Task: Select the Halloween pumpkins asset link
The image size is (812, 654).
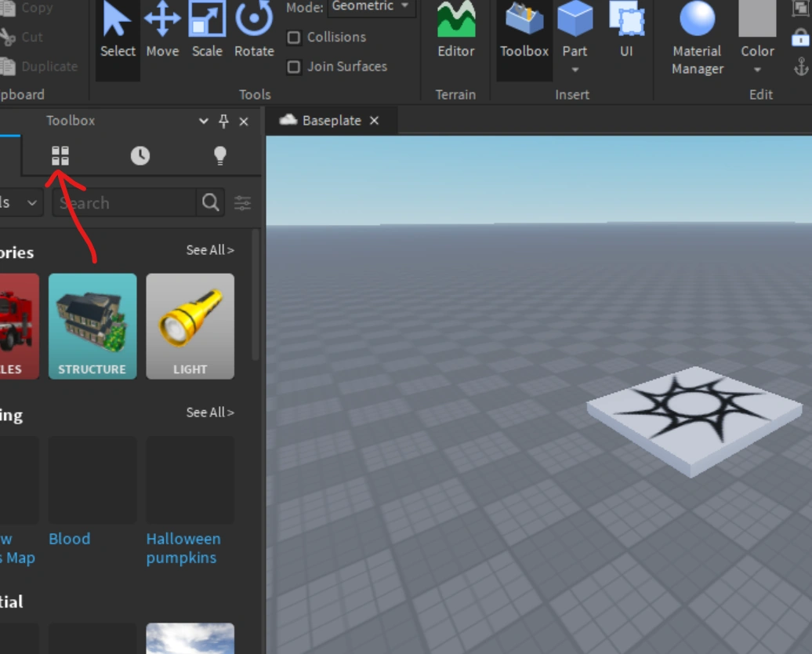Action: click(x=183, y=548)
